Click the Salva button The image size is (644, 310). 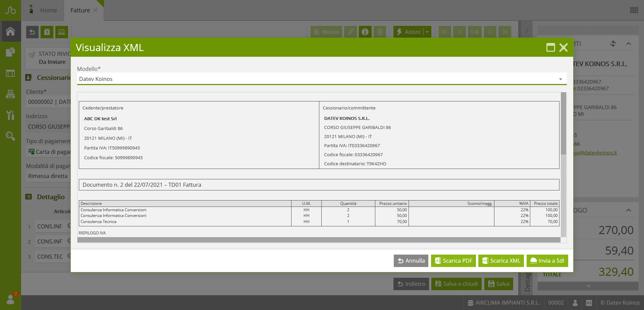pyautogui.click(x=499, y=284)
